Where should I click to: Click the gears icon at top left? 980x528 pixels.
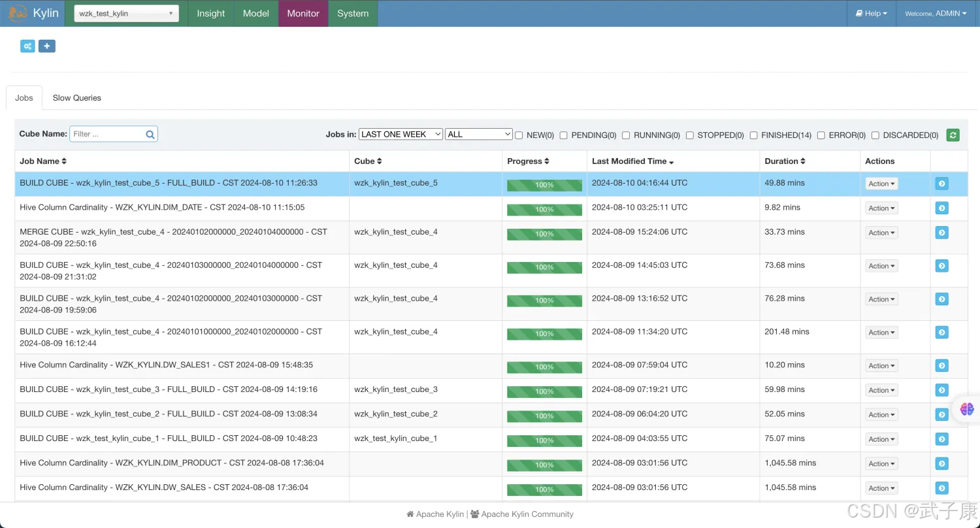27,46
